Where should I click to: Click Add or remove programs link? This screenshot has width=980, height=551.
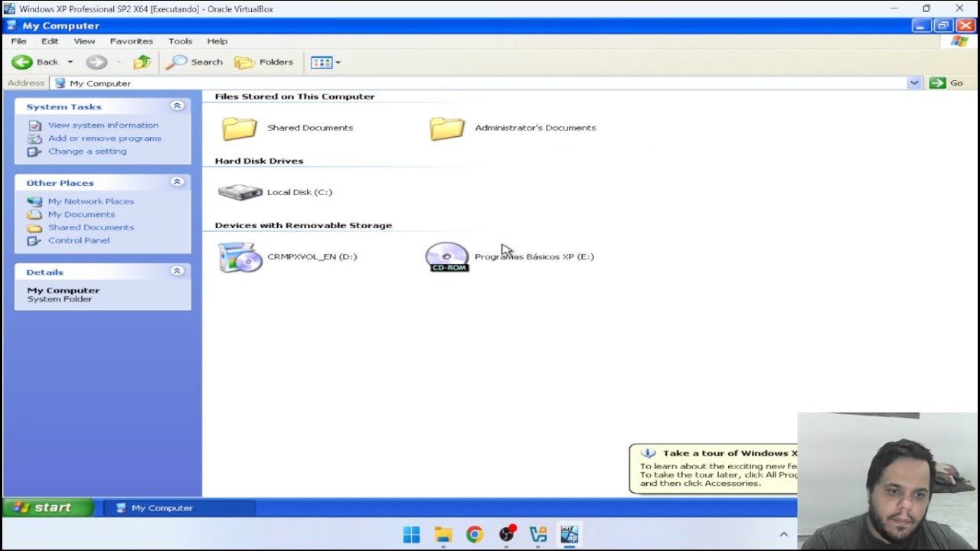[x=105, y=138]
